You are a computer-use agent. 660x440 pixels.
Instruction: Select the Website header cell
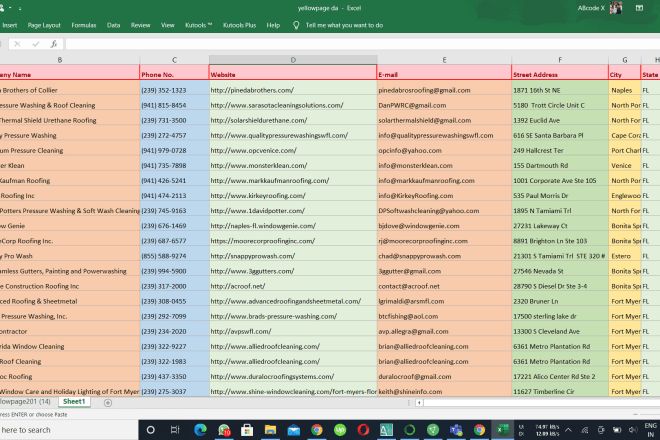point(293,72)
